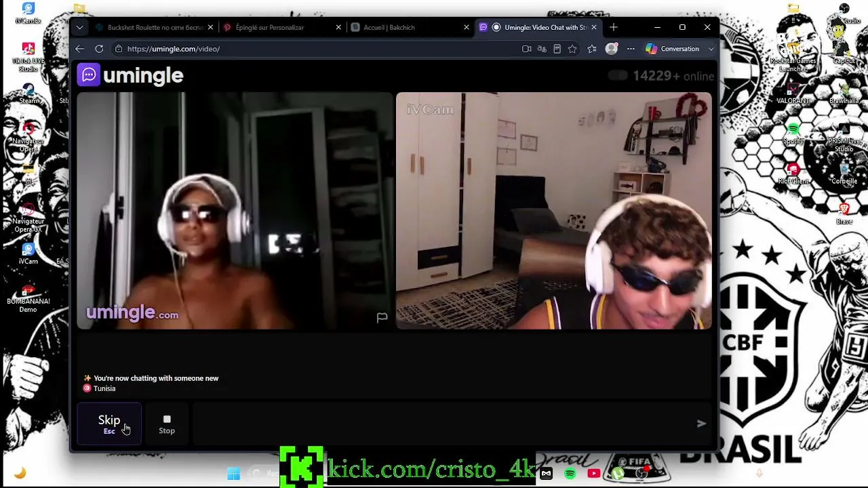The image size is (868, 488).
Task: Open the reader view icon in address bar
Action: click(x=557, y=49)
